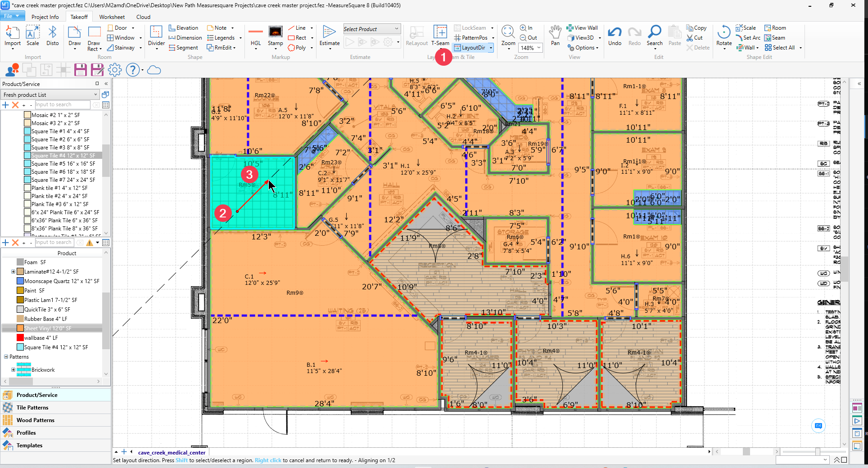868x468 pixels.
Task: Toggle checkbox for Mosaic #2 product
Action: coord(27,115)
